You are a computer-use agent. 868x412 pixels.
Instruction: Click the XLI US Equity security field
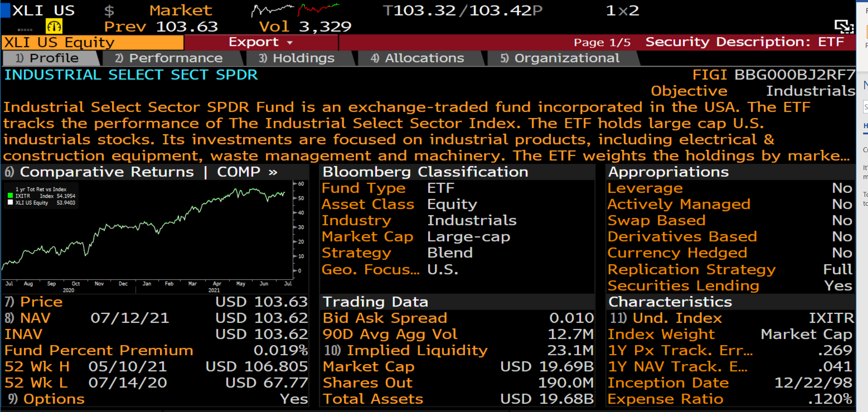(x=93, y=42)
